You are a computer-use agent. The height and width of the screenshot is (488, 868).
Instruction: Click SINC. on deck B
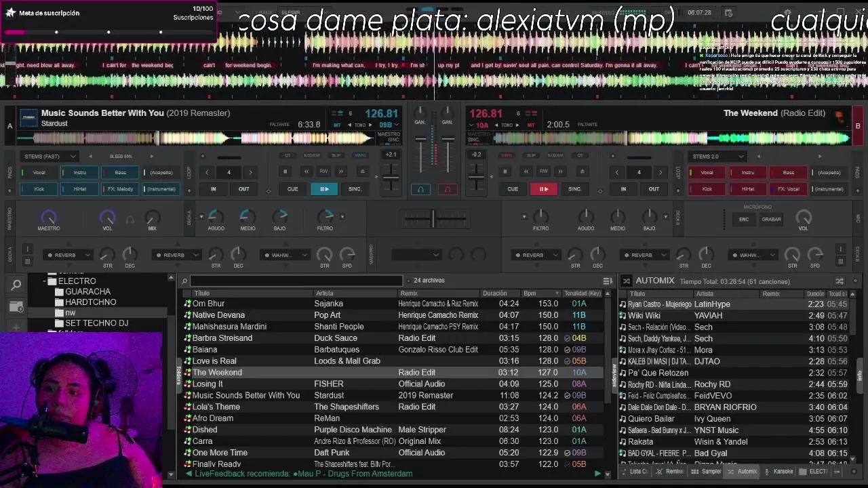(574, 189)
